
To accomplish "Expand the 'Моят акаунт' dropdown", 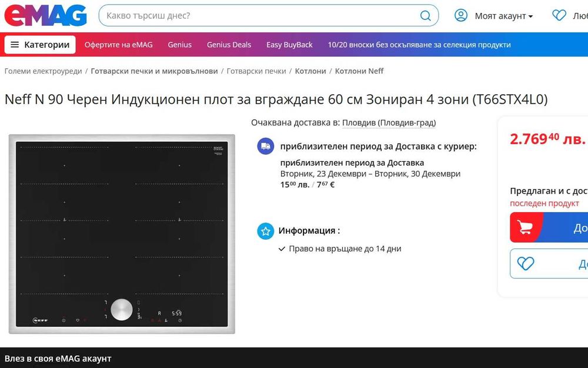I will click(504, 16).
